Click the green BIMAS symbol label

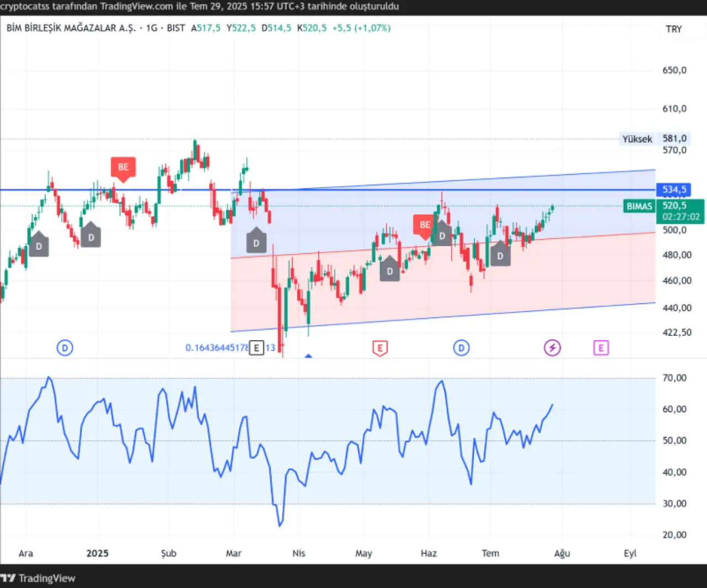(639, 206)
